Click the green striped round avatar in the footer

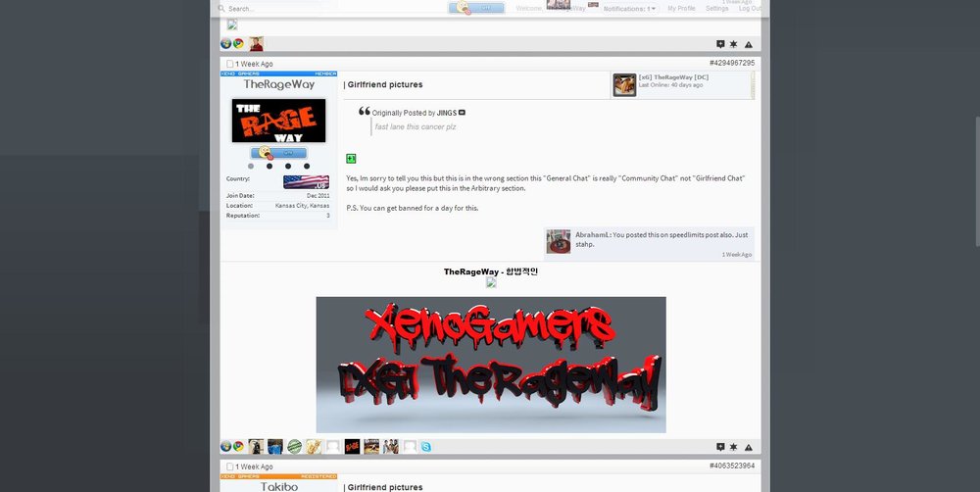[294, 446]
